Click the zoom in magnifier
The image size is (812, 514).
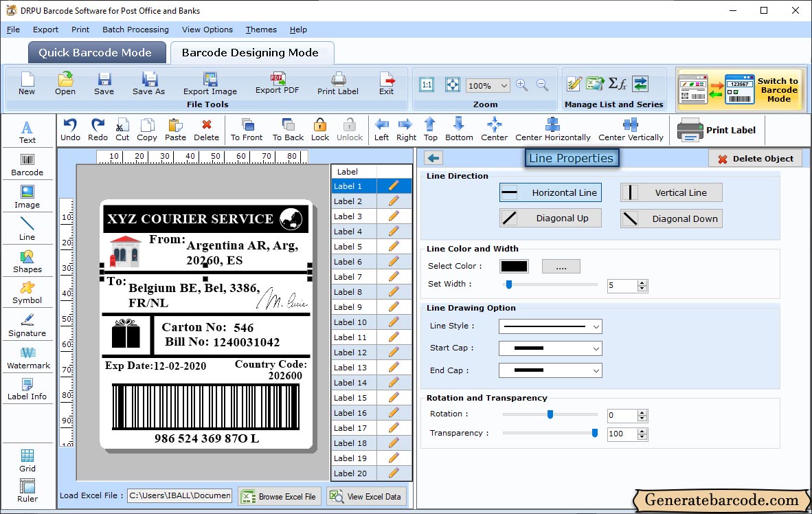(522, 85)
